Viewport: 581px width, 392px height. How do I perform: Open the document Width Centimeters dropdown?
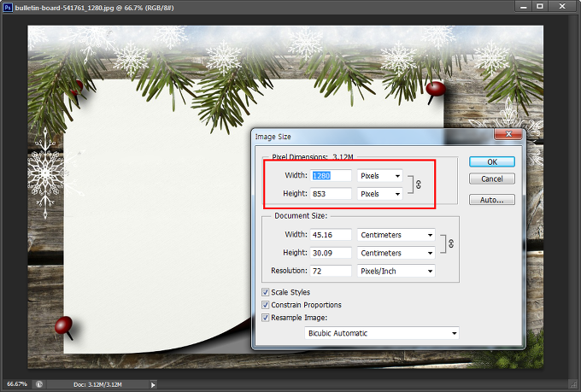pyautogui.click(x=396, y=235)
